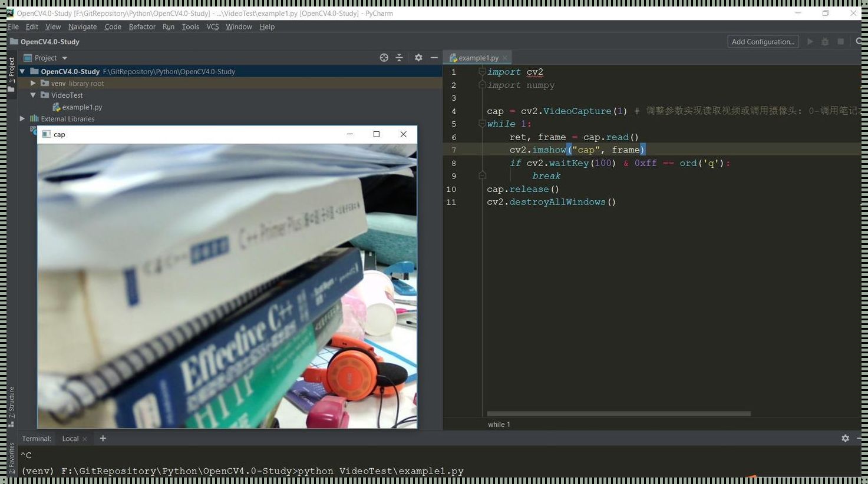Toggle the 2: Favorites side tool window
This screenshot has width=868, height=484.
[x=11, y=458]
